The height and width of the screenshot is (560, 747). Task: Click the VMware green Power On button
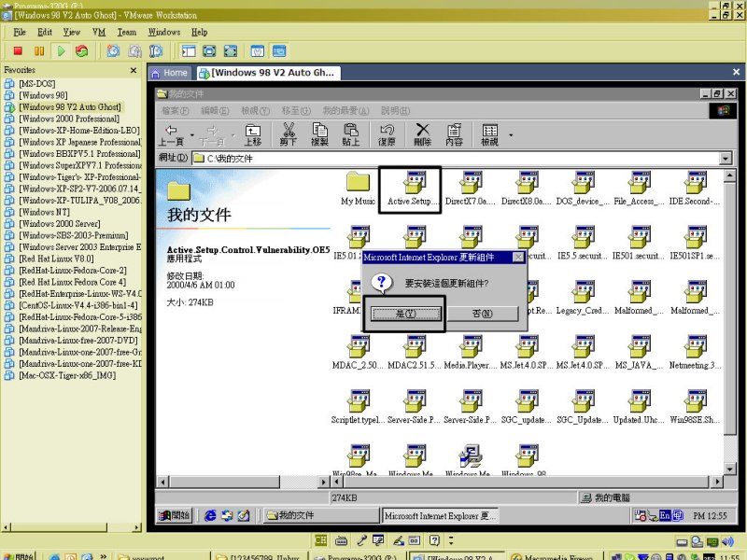(61, 51)
